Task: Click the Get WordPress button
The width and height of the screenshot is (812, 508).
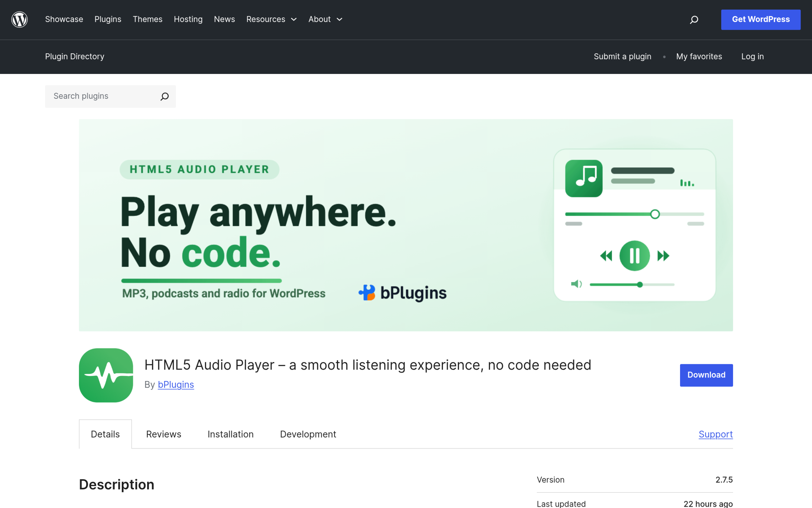Action: (x=761, y=19)
